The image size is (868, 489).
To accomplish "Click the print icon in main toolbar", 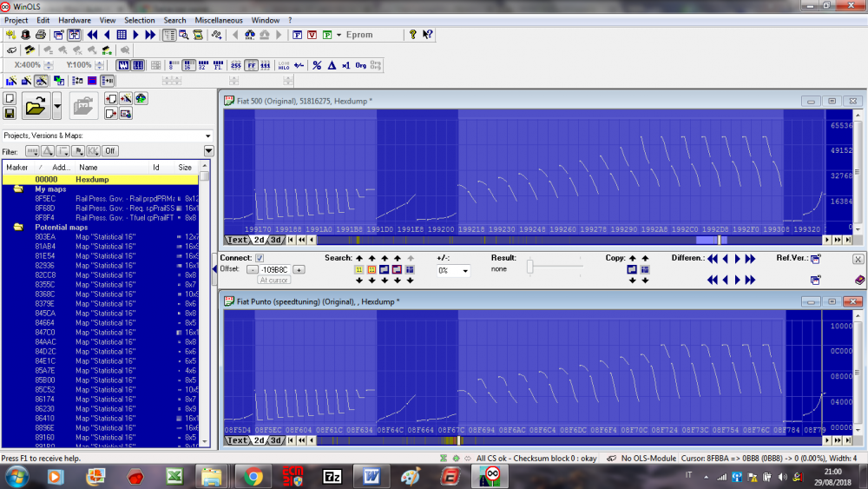I will pos(41,35).
